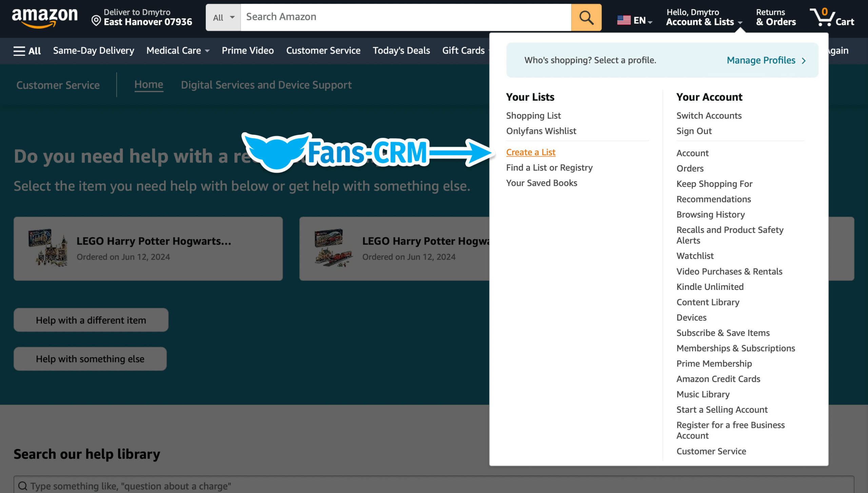Click the help library search input
Image resolution: width=868 pixels, height=493 pixels.
pyautogui.click(x=434, y=485)
